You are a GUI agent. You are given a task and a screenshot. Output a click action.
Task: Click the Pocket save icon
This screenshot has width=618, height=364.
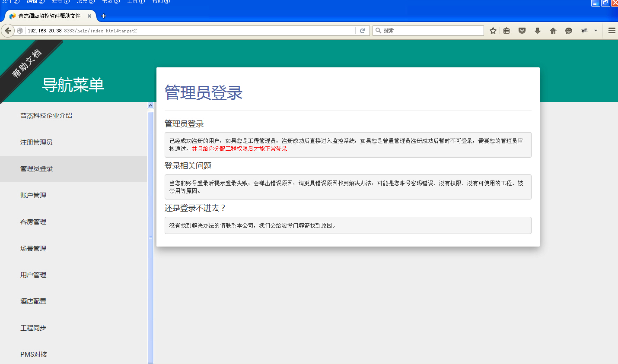pos(522,31)
